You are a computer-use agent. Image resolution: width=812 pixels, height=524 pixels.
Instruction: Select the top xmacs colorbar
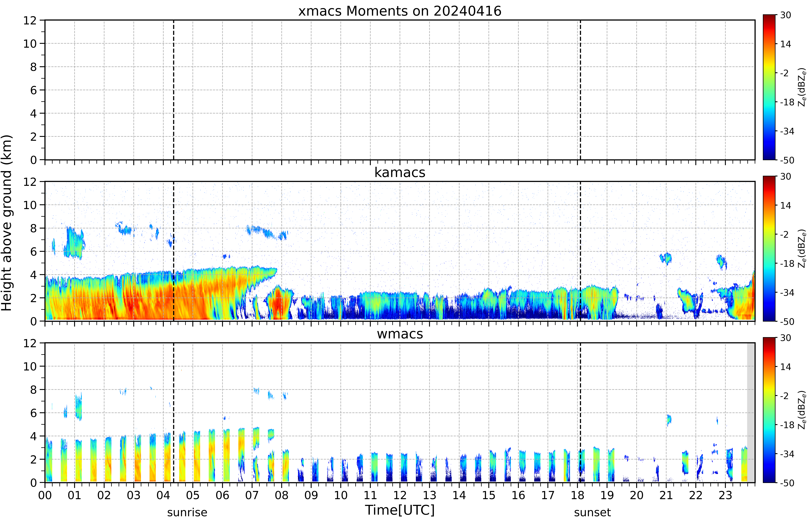click(769, 87)
